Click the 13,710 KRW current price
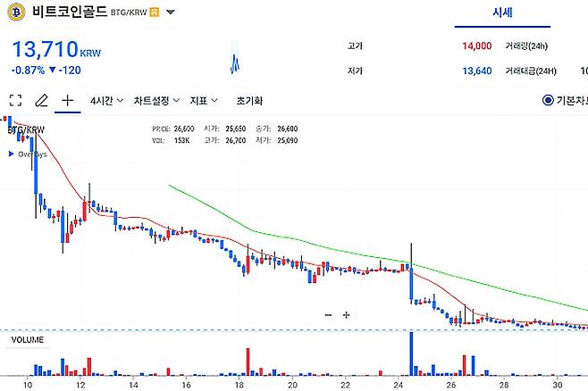 (x=56, y=49)
